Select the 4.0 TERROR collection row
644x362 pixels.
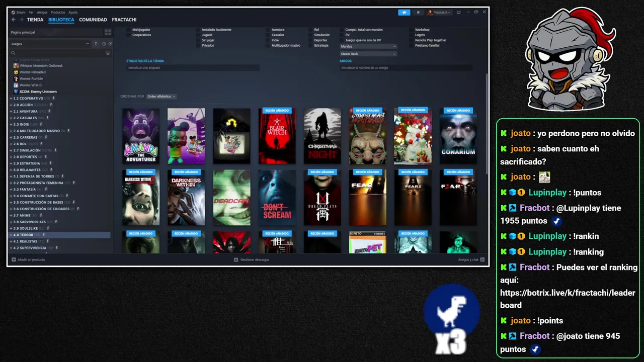pyautogui.click(x=59, y=235)
